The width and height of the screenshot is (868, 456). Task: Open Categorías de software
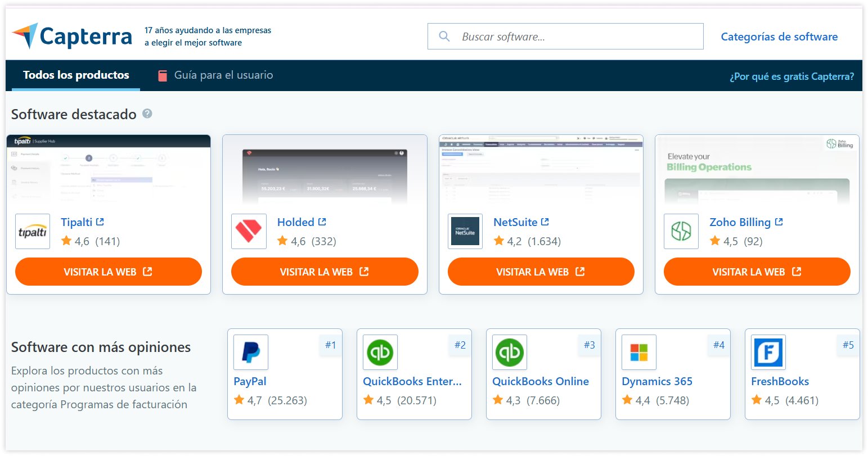click(x=779, y=37)
